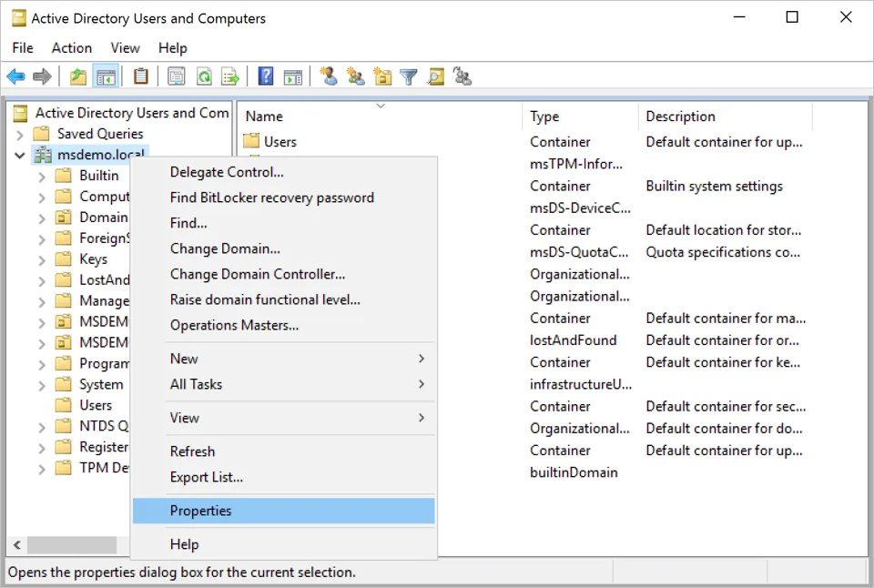Collapse the msdemo.local domain node
Screen dimensions: 874x588
click(20, 156)
